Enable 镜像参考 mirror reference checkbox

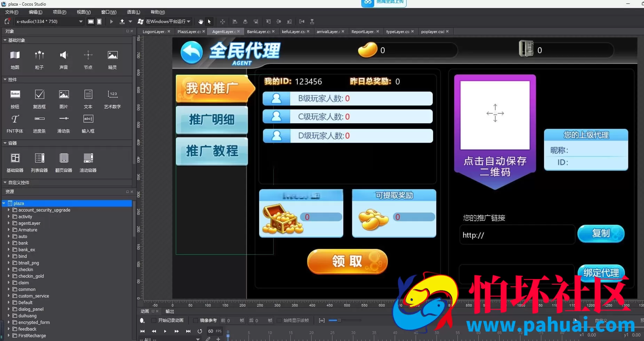(196, 320)
